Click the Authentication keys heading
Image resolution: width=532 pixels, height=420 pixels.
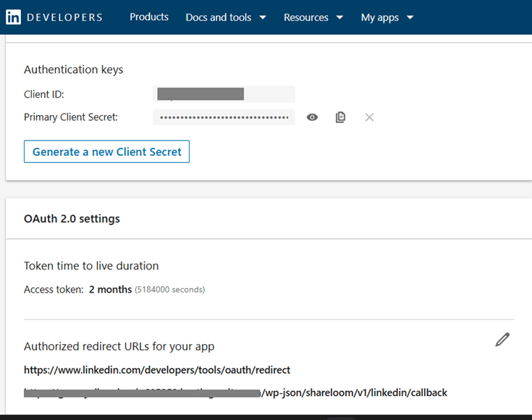[73, 70]
